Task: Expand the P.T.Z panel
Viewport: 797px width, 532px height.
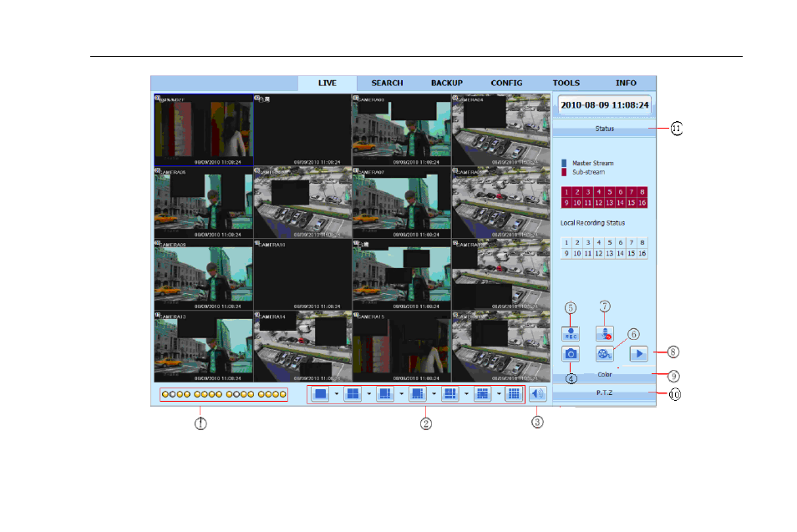Action: pos(604,393)
